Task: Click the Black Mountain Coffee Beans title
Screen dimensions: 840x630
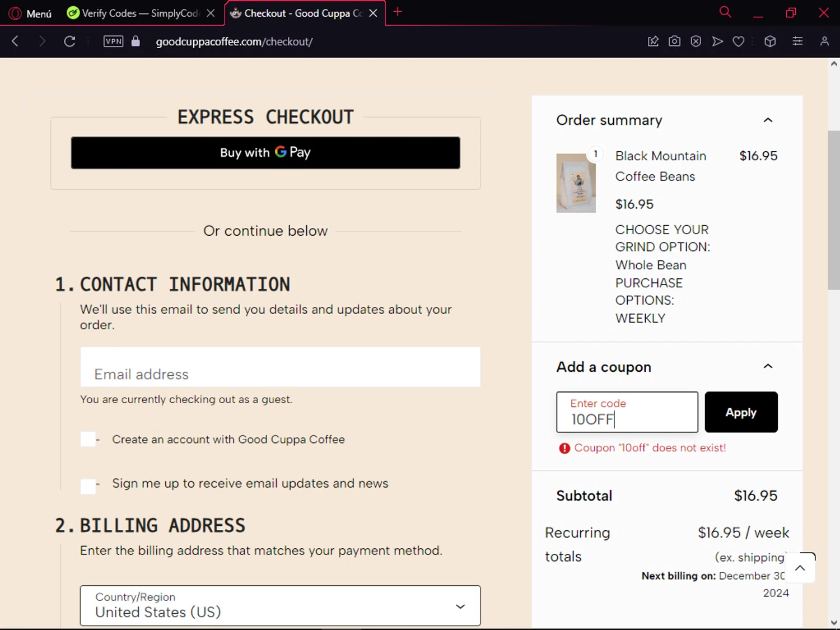Action: pos(661,166)
